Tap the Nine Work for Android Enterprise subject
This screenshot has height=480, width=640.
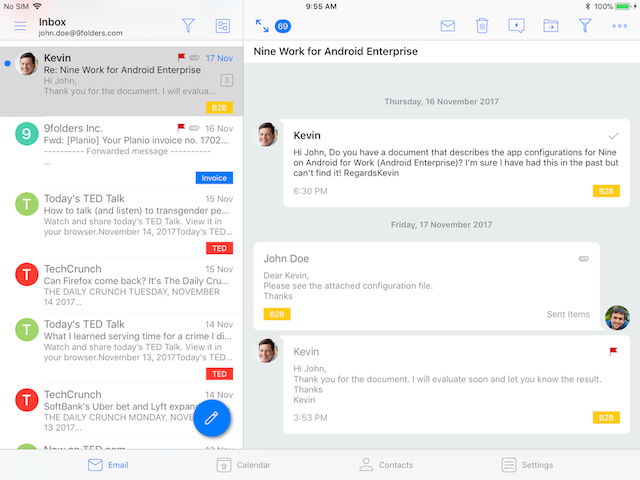pyautogui.click(x=336, y=51)
